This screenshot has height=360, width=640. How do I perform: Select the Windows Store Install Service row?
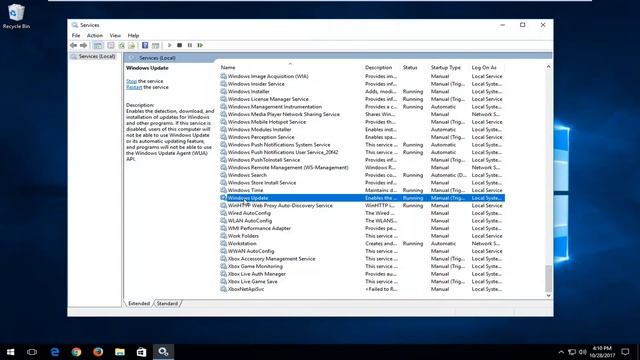(x=362, y=183)
